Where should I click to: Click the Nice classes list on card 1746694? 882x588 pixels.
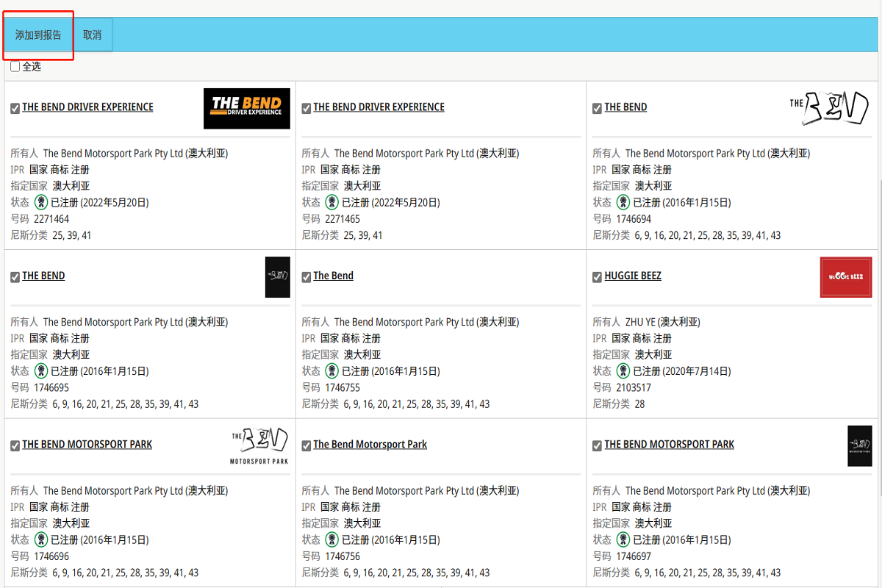tap(708, 235)
